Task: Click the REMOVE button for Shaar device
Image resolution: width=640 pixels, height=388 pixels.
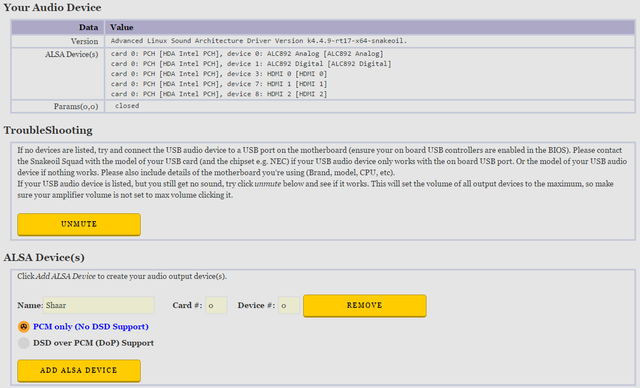Action: [x=364, y=305]
